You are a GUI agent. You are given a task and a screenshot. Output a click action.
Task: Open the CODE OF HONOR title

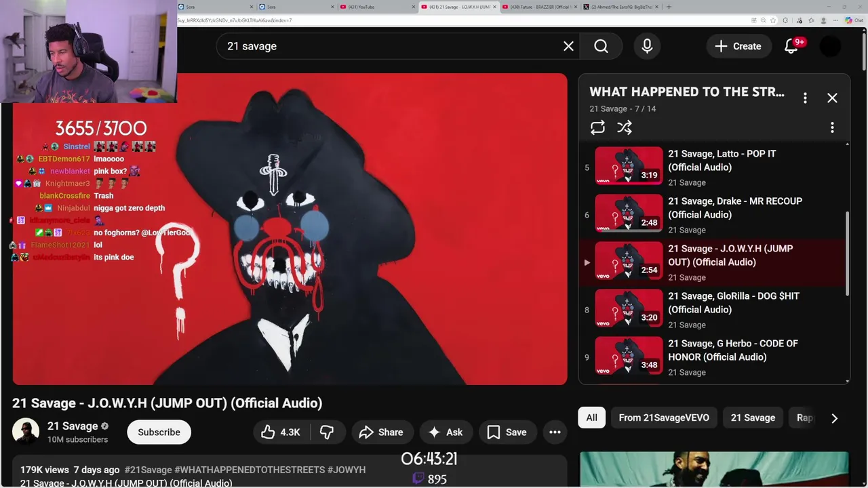tap(732, 350)
